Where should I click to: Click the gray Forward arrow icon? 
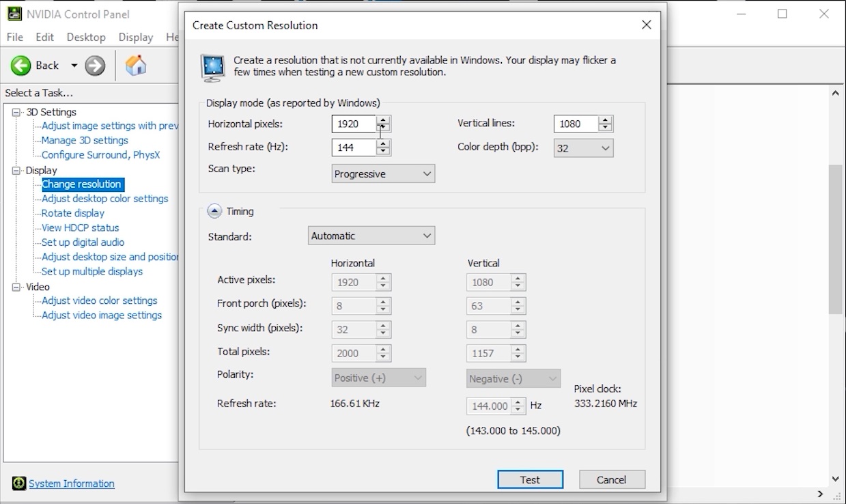click(x=95, y=66)
